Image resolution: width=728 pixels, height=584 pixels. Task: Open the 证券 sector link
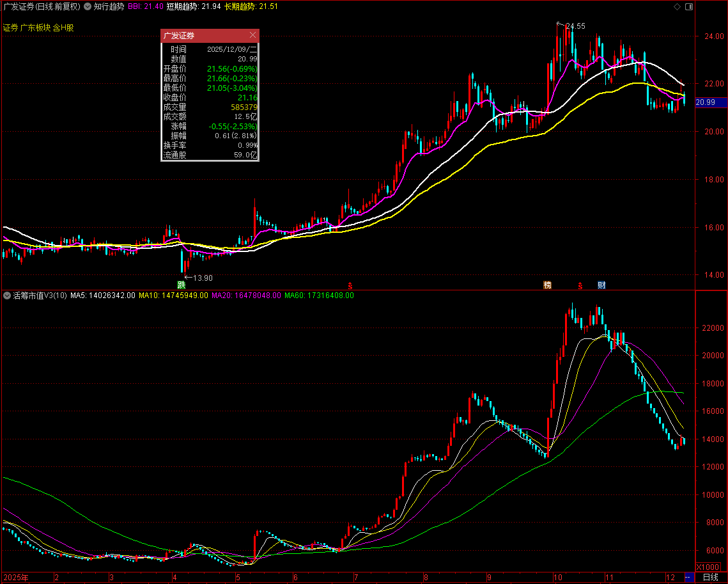10,28
